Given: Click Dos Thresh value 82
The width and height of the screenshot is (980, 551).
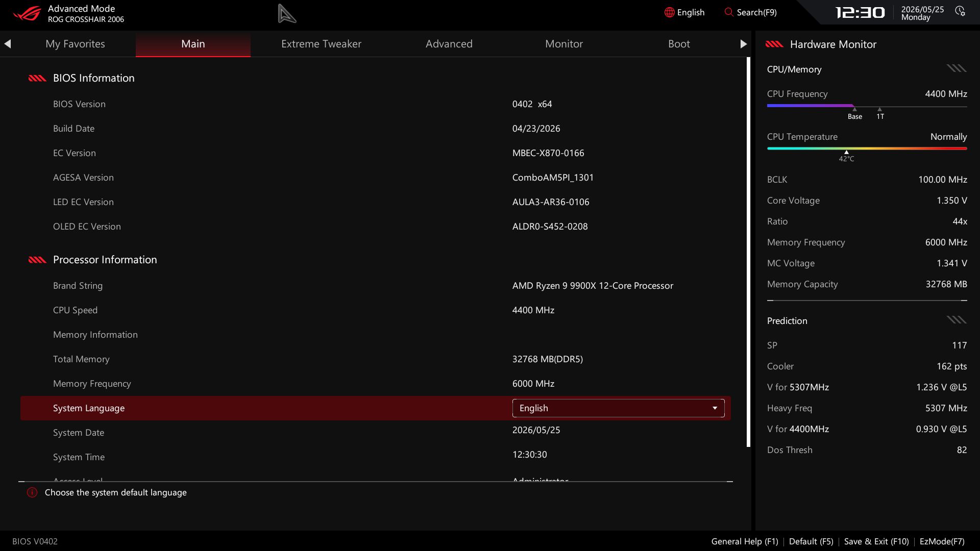Looking at the screenshot, I should (x=962, y=450).
